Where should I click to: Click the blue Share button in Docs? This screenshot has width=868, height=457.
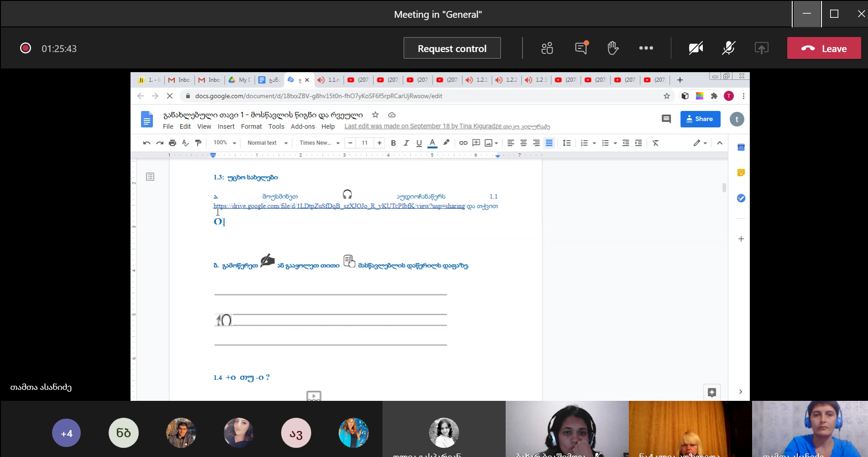click(x=700, y=119)
